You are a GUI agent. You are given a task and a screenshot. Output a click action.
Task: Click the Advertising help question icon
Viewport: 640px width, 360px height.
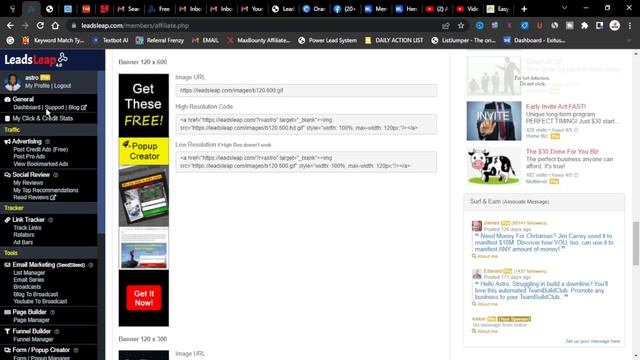[47, 142]
